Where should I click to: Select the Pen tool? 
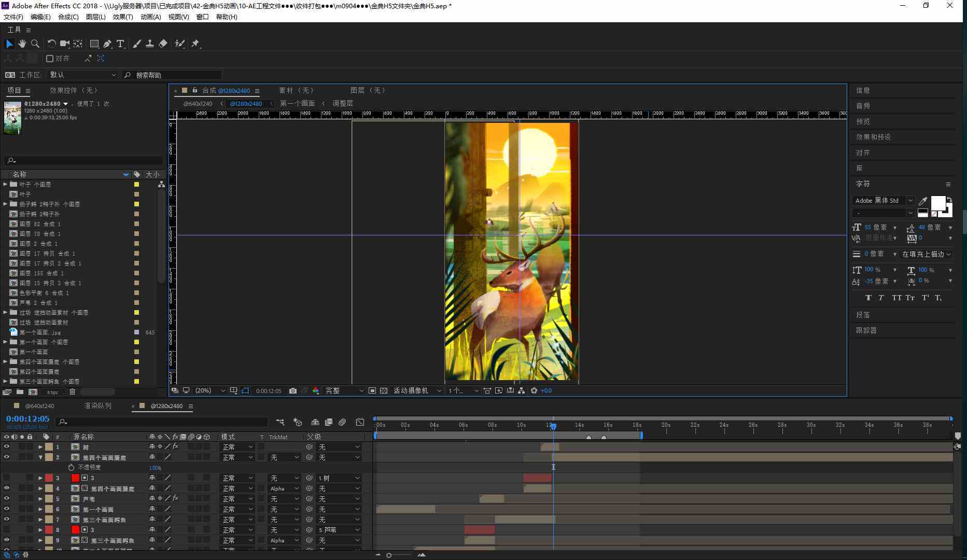[x=107, y=44]
